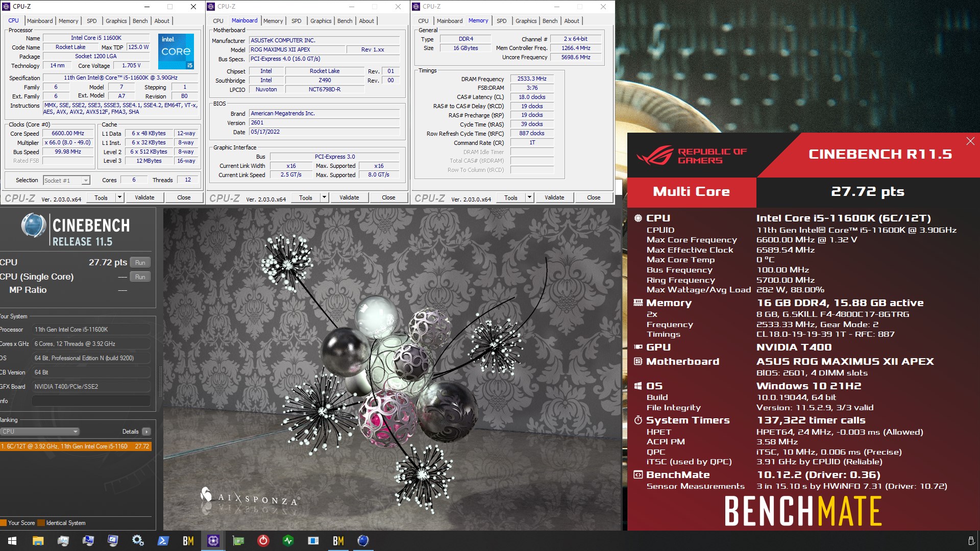
Task: Open the blue window panel taskbar icon
Action: 313,541
